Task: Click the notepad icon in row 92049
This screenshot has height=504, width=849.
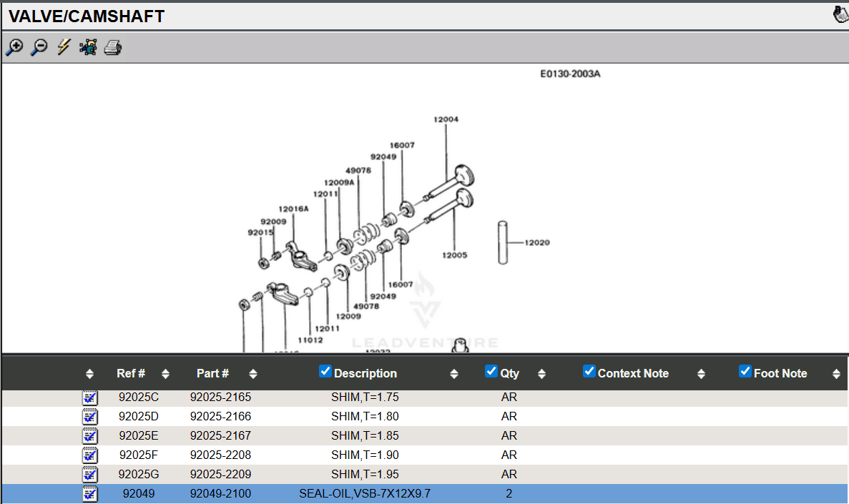Action: pyautogui.click(x=89, y=494)
